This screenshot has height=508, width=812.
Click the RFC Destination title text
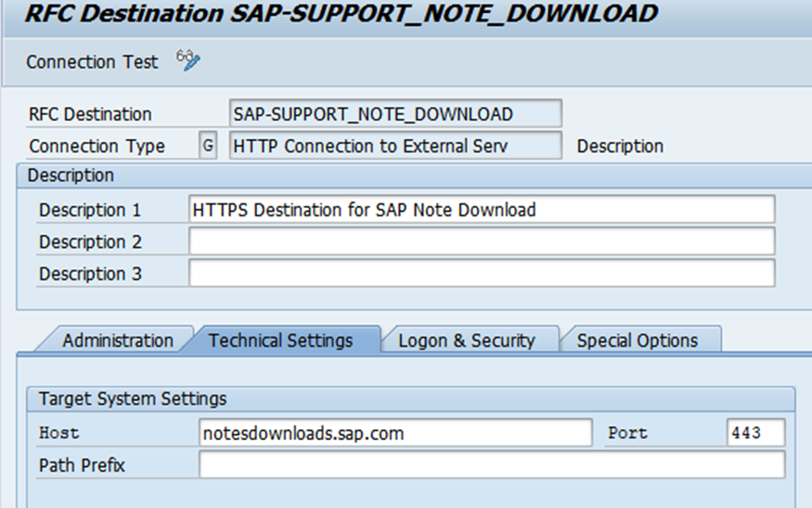point(342,14)
